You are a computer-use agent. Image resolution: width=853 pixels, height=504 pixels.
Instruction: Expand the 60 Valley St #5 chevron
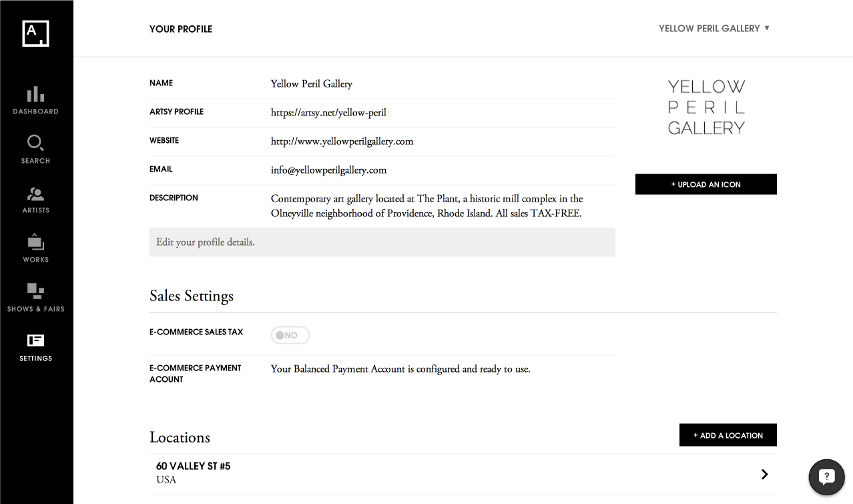[764, 474]
